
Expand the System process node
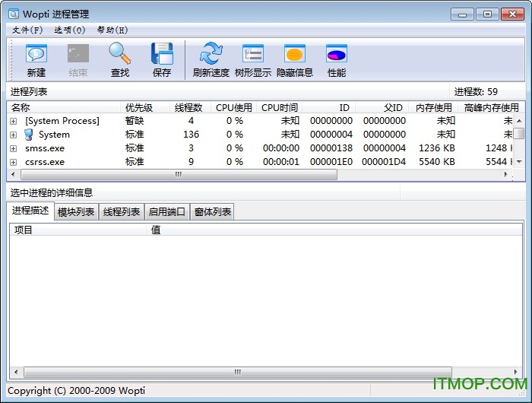tap(13, 135)
